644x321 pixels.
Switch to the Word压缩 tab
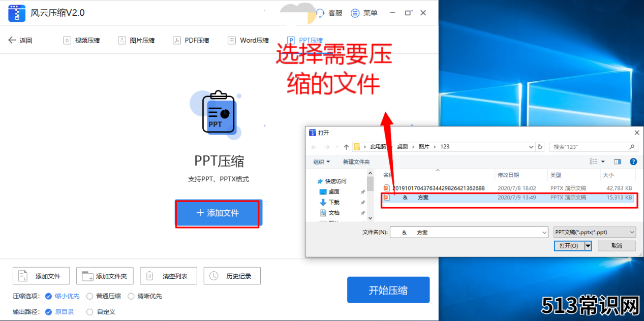[x=248, y=41]
